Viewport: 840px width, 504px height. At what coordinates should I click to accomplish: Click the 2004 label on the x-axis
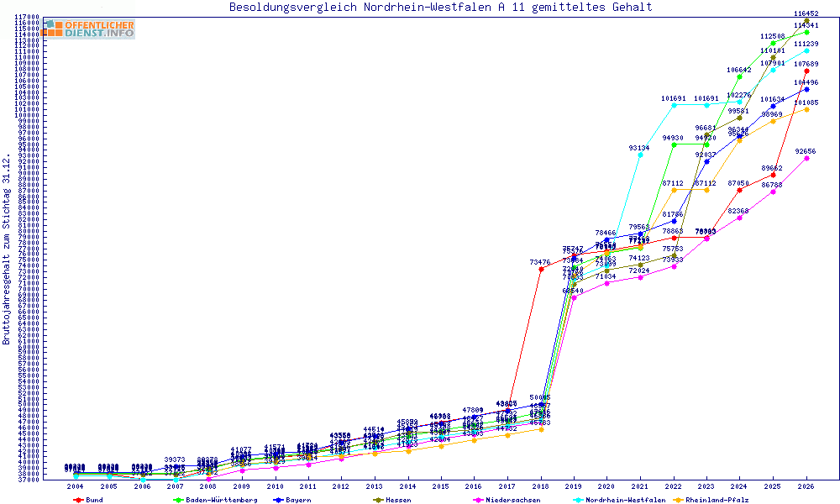point(75,486)
